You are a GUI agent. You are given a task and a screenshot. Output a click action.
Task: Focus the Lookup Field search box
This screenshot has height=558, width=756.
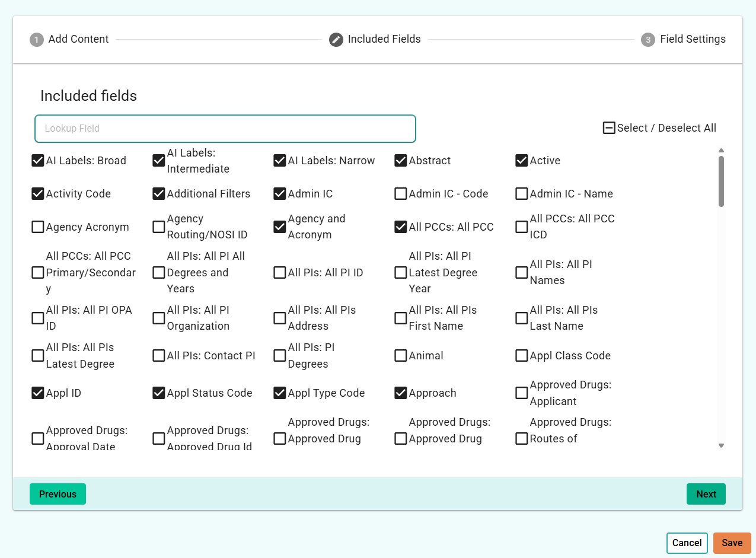tap(225, 129)
